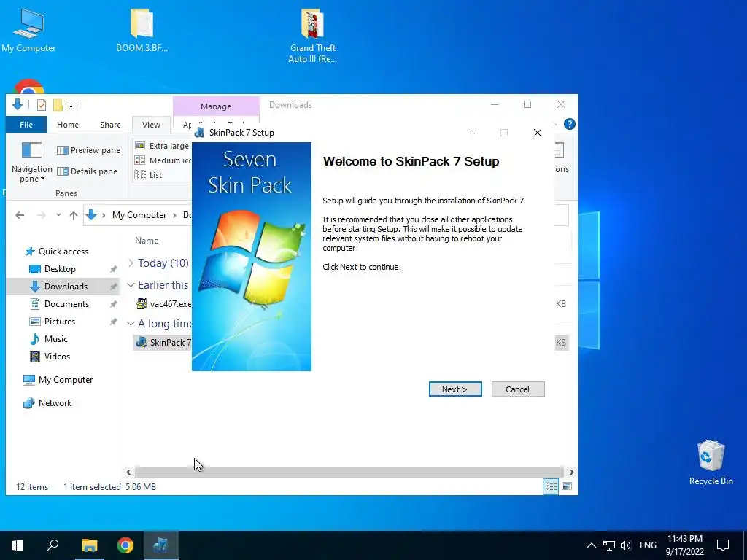Choose Extra large icons layout

coord(163,146)
